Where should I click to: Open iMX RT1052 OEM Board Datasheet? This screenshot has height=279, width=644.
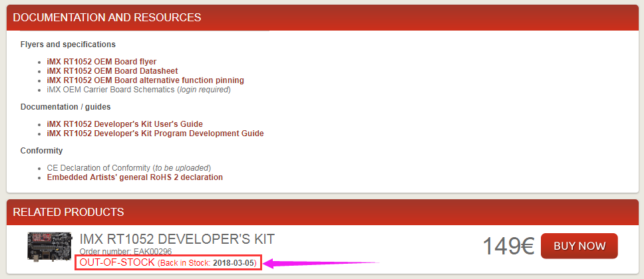click(112, 71)
